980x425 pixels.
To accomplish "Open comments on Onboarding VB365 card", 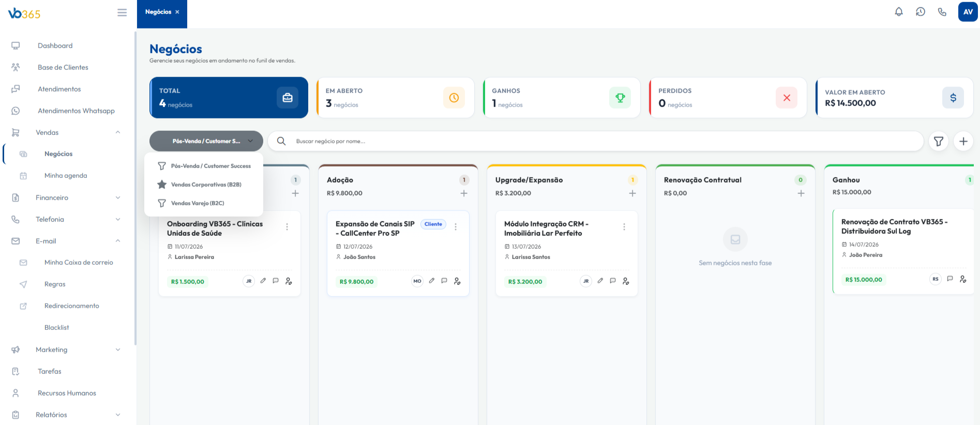I will pyautogui.click(x=276, y=281).
